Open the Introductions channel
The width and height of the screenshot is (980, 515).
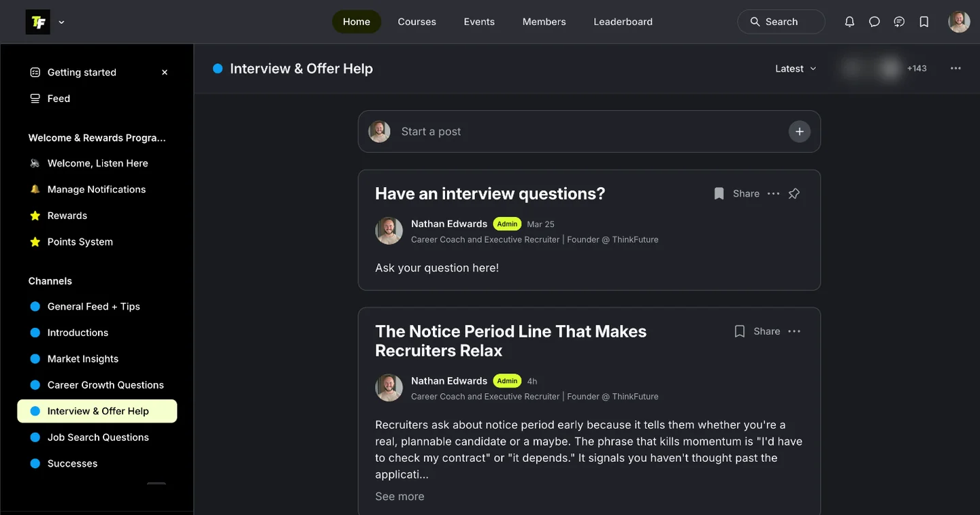click(97, 333)
